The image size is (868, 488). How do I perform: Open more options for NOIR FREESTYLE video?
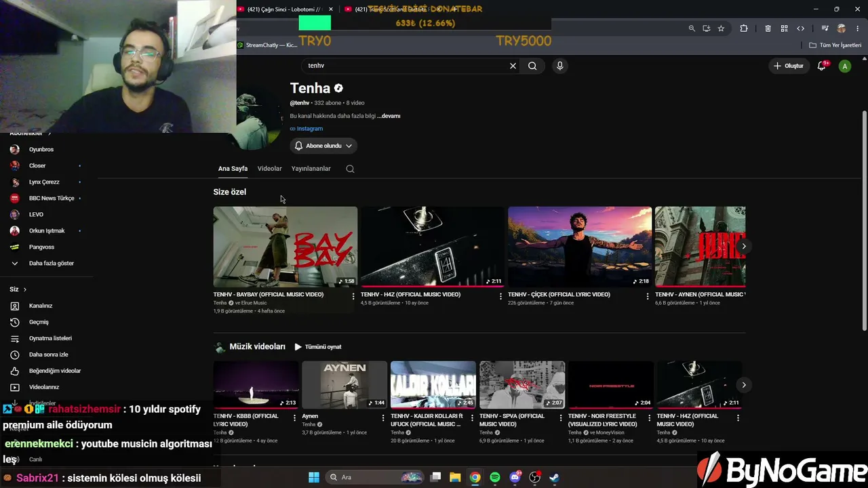pos(649,418)
